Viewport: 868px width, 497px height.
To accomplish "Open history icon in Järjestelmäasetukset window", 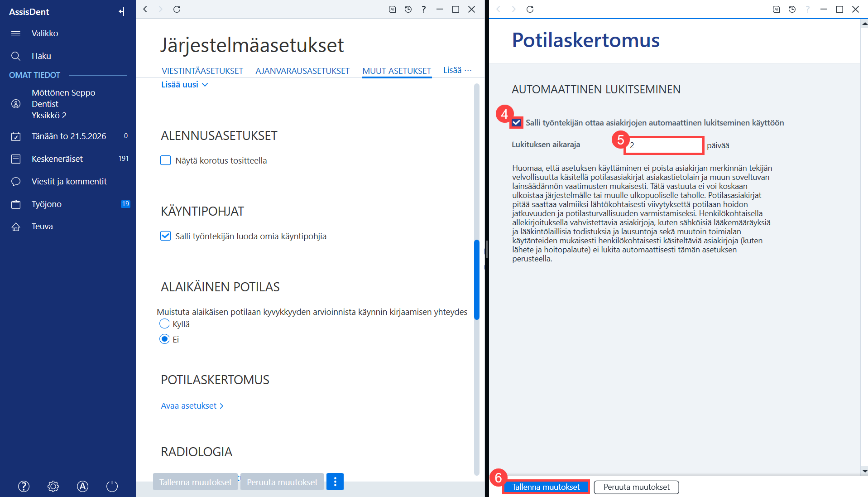I will [408, 9].
